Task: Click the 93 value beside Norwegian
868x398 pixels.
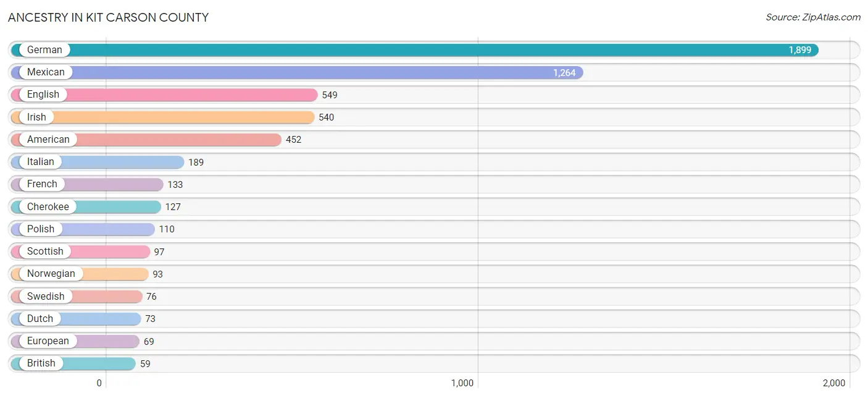Action: [158, 274]
